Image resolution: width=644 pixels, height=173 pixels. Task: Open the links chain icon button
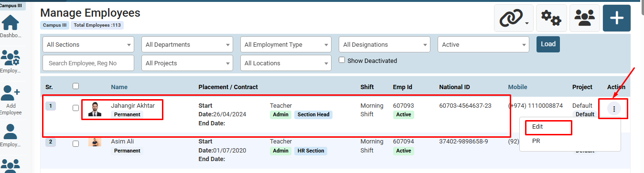(x=514, y=18)
